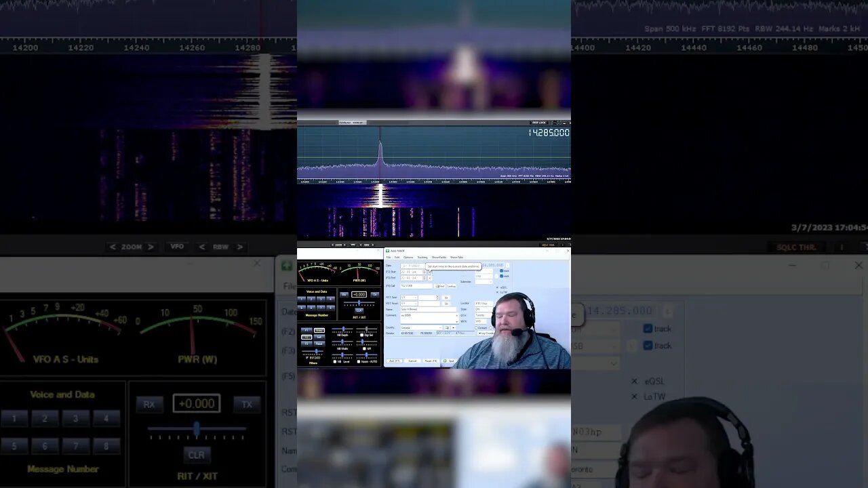
Task: Select filter preset P2
Action: point(307,337)
